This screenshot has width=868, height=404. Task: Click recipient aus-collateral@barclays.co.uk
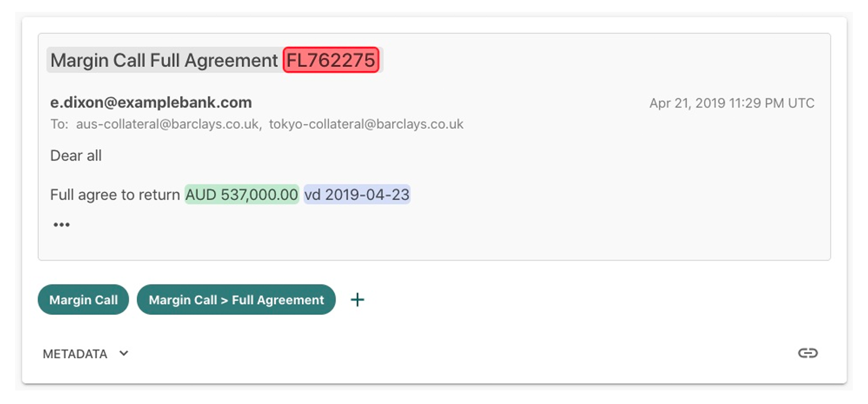tap(168, 124)
